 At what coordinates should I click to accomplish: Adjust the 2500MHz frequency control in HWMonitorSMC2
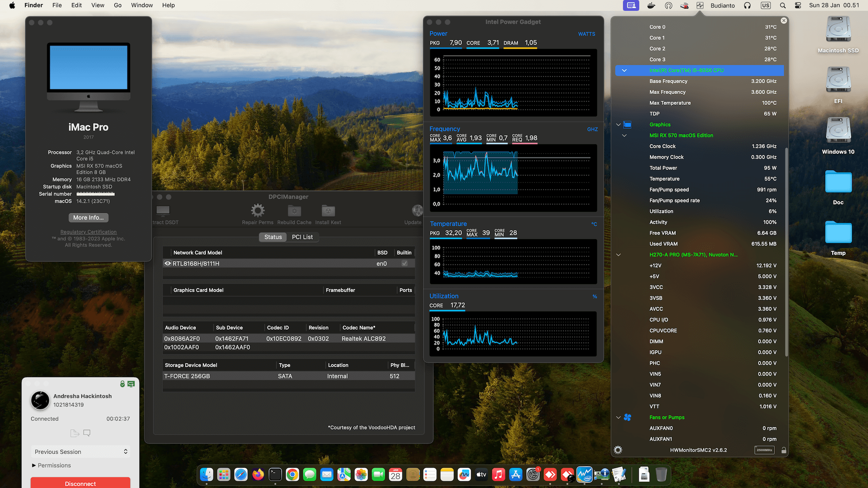764,450
